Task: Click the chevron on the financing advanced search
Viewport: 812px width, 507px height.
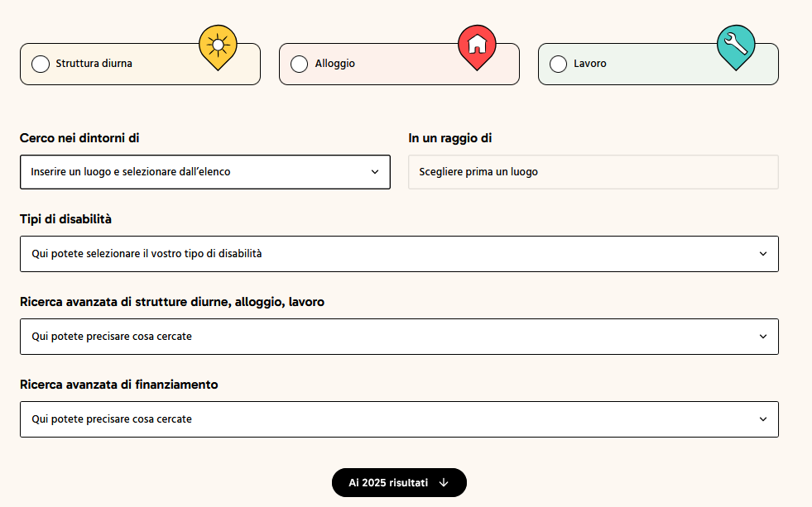Action: (763, 419)
